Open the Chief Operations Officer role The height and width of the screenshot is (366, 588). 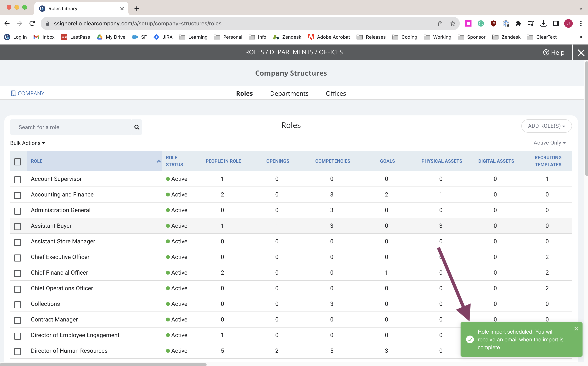pos(62,288)
